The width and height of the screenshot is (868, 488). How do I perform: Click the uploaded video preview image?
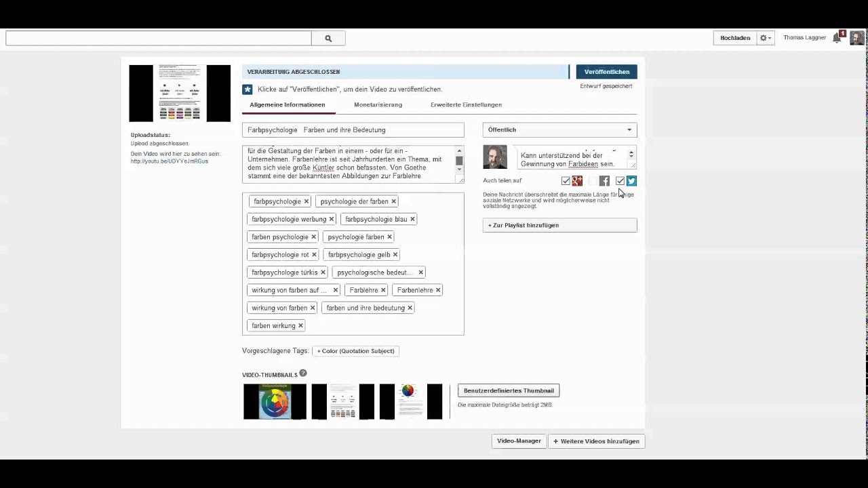click(x=180, y=94)
